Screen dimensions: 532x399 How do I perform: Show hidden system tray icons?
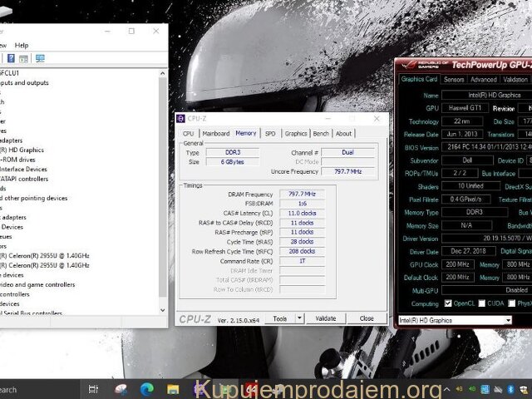coord(446,389)
